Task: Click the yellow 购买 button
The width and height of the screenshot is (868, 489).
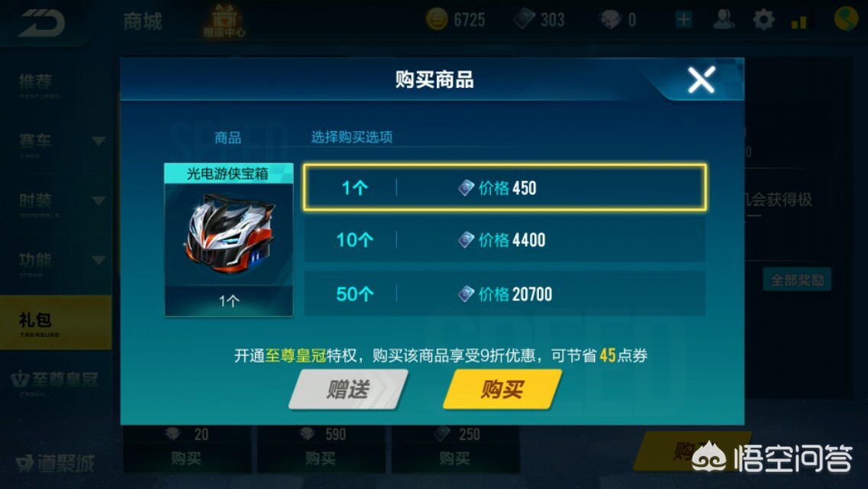Action: 502,390
